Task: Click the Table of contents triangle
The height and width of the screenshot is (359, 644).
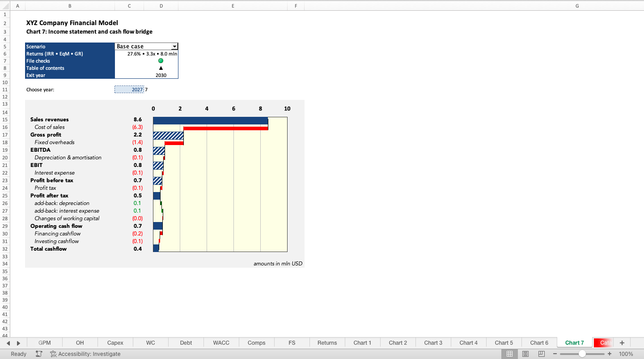Action: click(161, 68)
